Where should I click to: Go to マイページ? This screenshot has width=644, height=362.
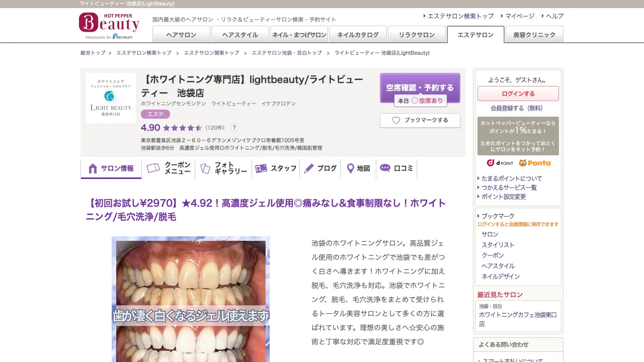click(x=520, y=16)
